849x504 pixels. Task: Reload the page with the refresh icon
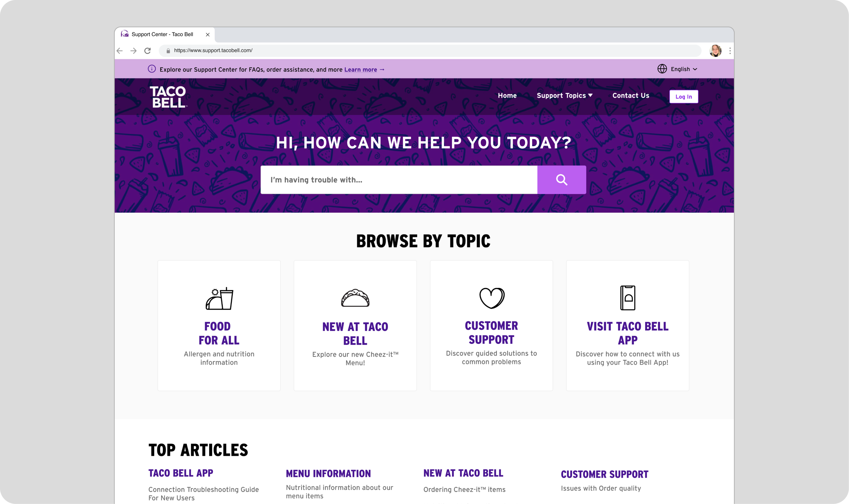pos(147,51)
